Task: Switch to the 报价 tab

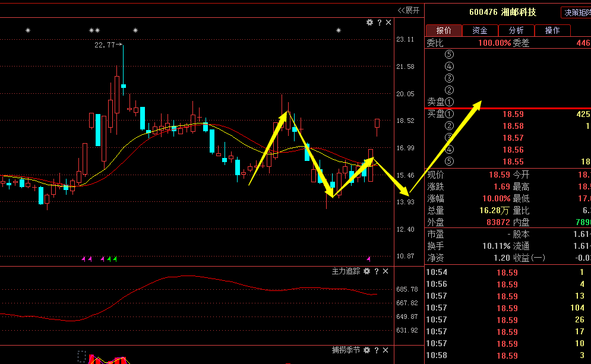Action: pos(443,30)
